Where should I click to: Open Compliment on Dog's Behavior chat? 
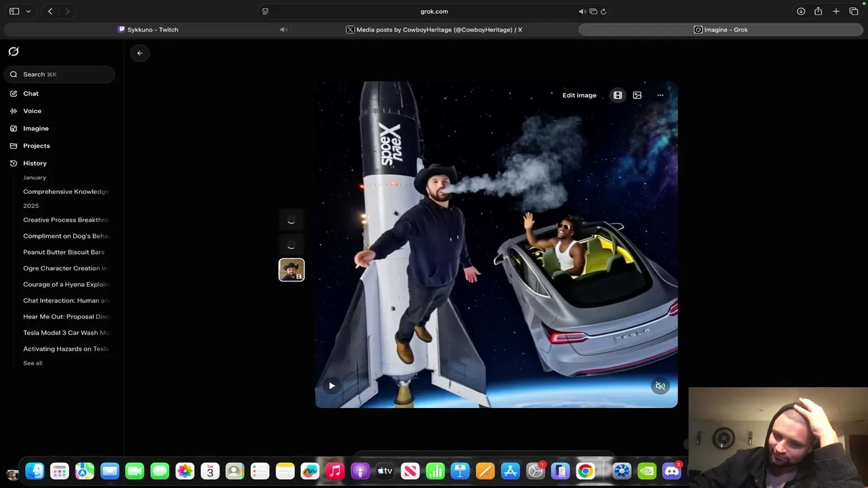pos(66,236)
